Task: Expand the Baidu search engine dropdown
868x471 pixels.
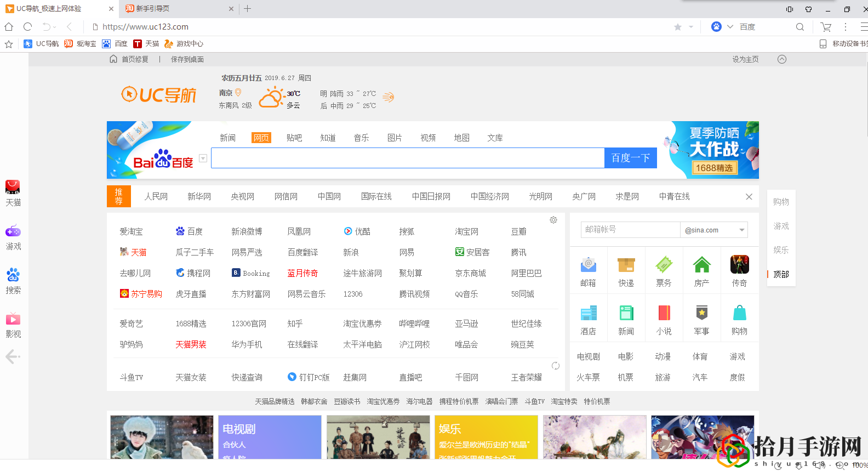Action: point(203,158)
